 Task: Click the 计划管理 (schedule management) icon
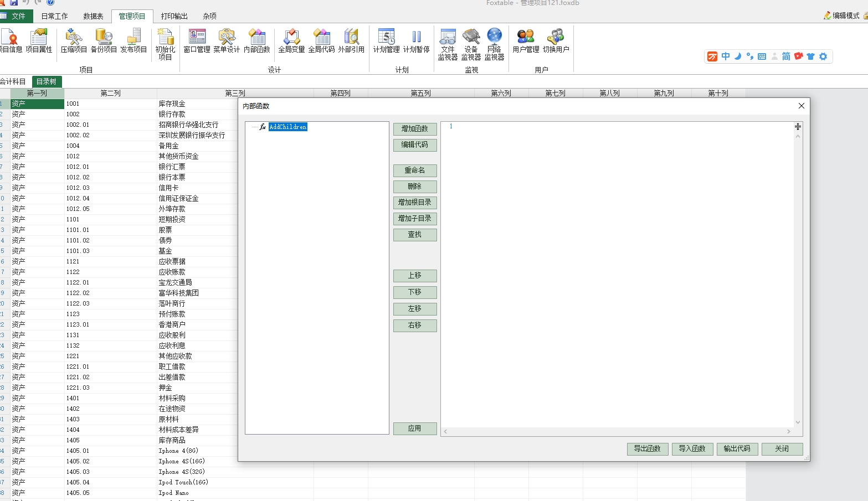point(386,41)
